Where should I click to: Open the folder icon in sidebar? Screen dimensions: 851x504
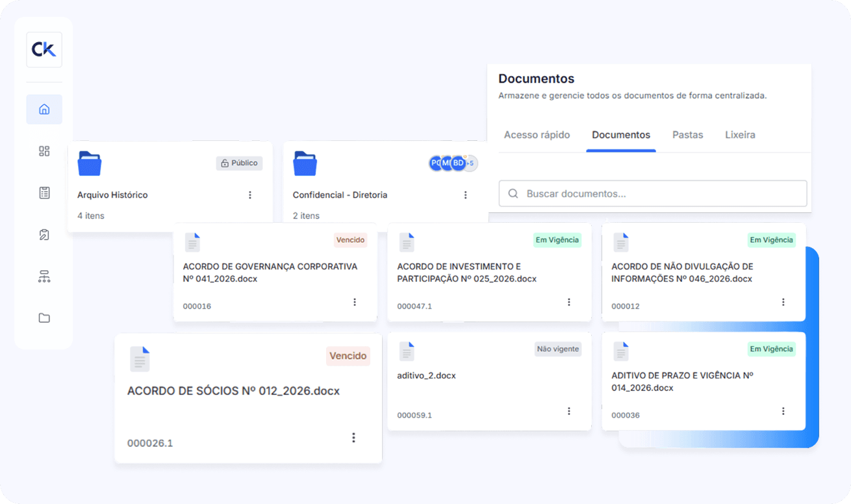tap(44, 318)
